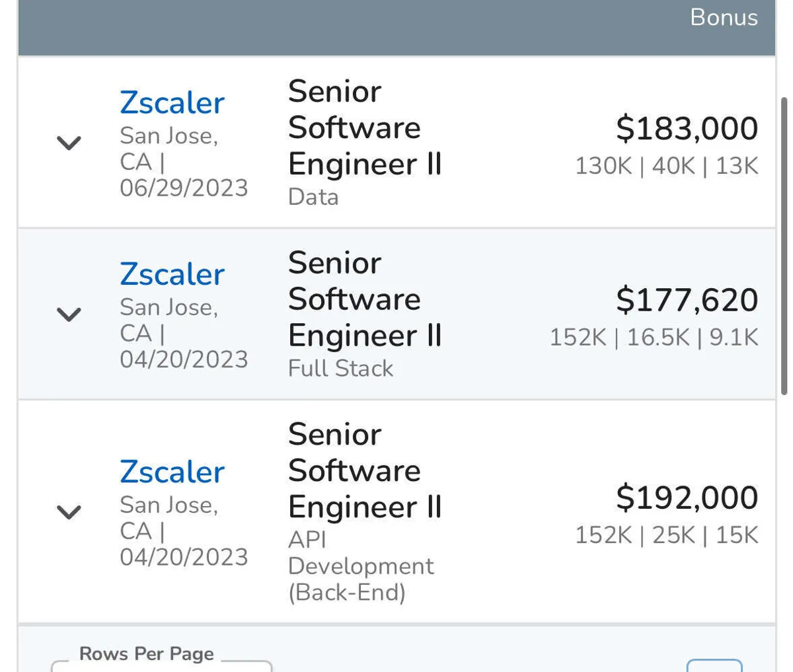Screen dimensions: 793x672
Task: Select the $177,620 total compensation figure
Action: (687, 300)
